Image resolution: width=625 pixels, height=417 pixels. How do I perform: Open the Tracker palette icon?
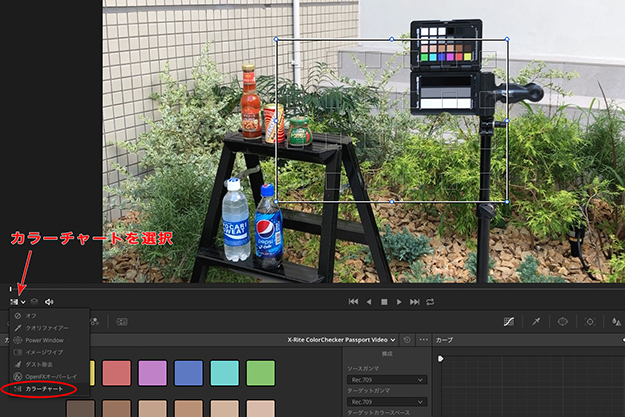click(x=590, y=322)
